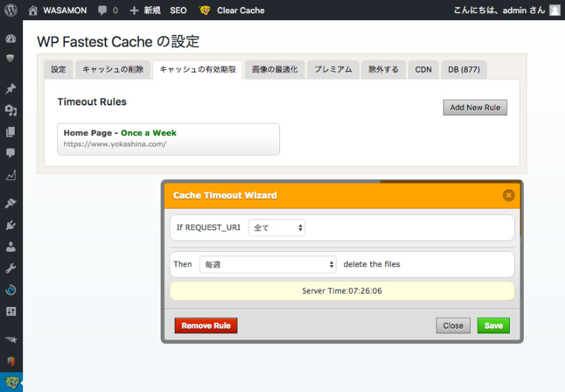Click the https://www.yokashina.com/ URL text
This screenshot has height=392, width=565.
click(115, 144)
